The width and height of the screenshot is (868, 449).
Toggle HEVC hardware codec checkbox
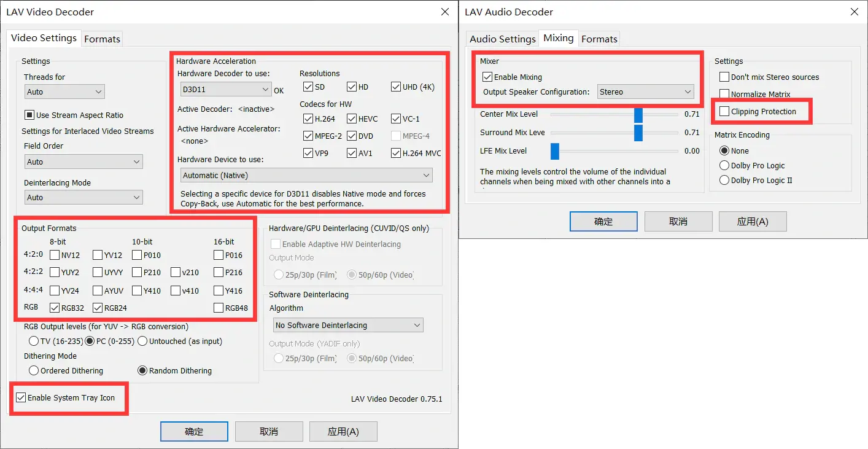pos(352,119)
